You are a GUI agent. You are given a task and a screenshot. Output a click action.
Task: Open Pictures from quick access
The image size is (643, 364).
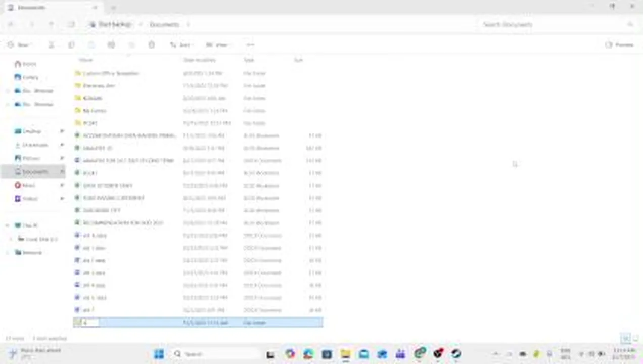pyautogui.click(x=28, y=158)
